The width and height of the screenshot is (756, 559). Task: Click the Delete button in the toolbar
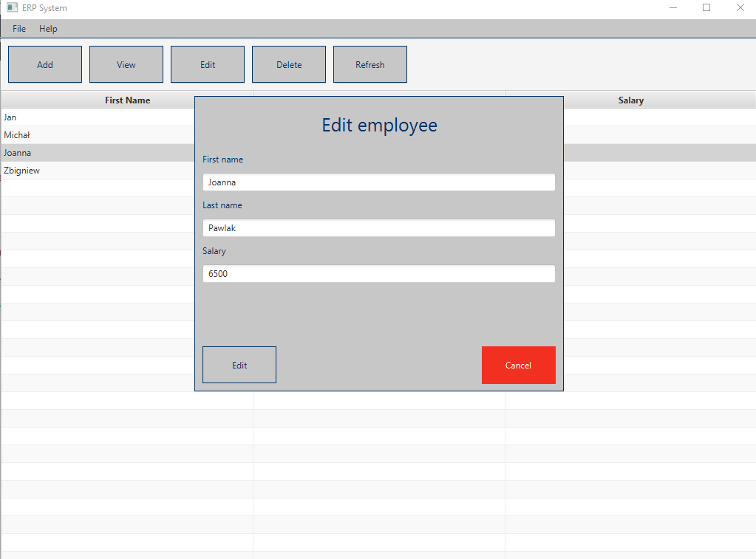click(x=288, y=64)
